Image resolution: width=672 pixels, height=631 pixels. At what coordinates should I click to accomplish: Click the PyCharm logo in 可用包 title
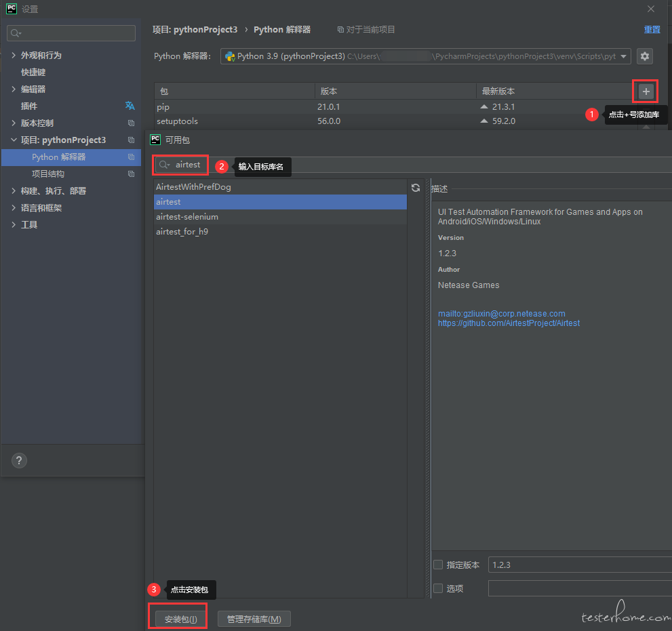tap(155, 140)
